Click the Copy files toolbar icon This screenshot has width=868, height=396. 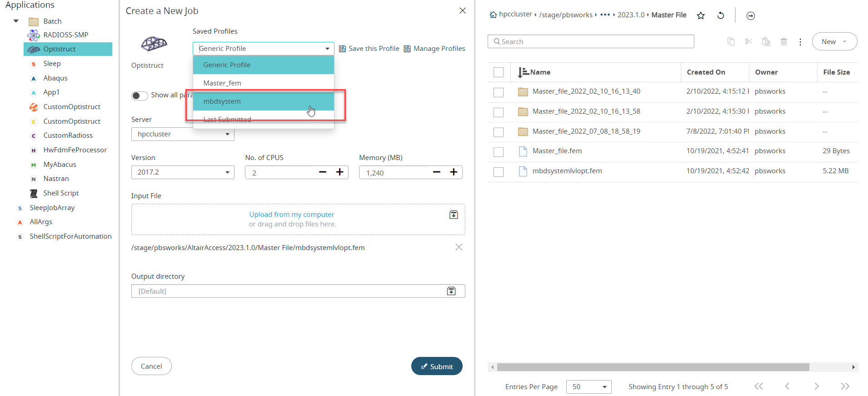[x=731, y=42]
